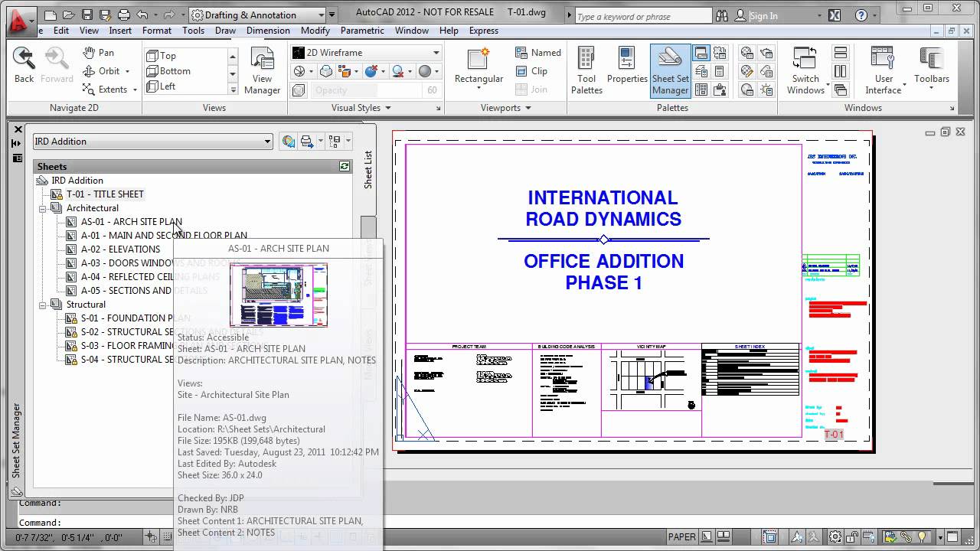Expand the Visual Styles panel
Image resolution: width=980 pixels, height=551 pixels.
click(361, 108)
